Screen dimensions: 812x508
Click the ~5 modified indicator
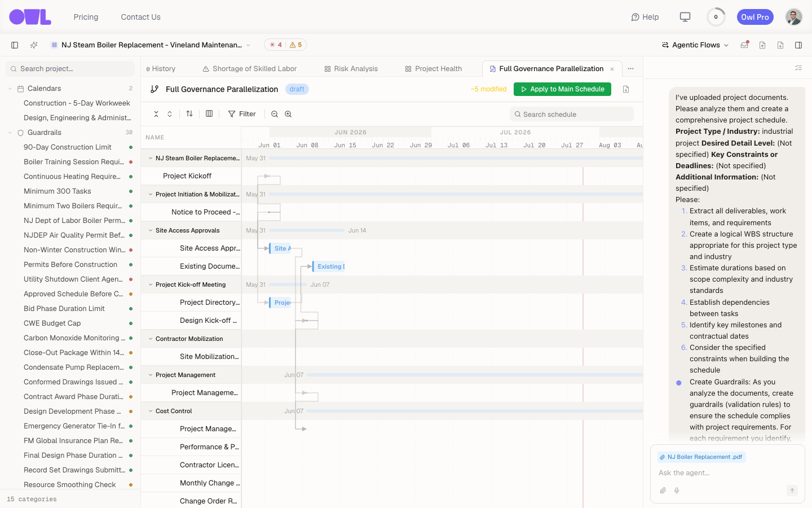(489, 89)
